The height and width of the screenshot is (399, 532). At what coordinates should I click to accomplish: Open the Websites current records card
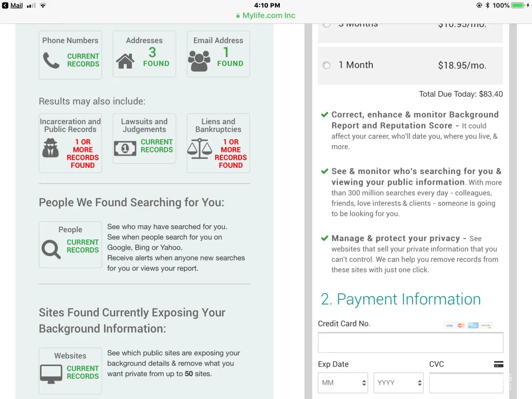pos(70,371)
